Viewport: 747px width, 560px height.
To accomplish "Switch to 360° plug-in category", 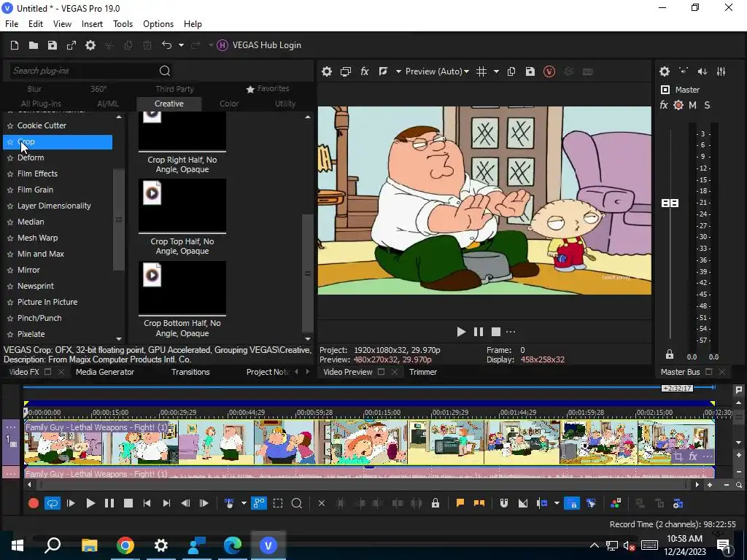I will 98,89.
